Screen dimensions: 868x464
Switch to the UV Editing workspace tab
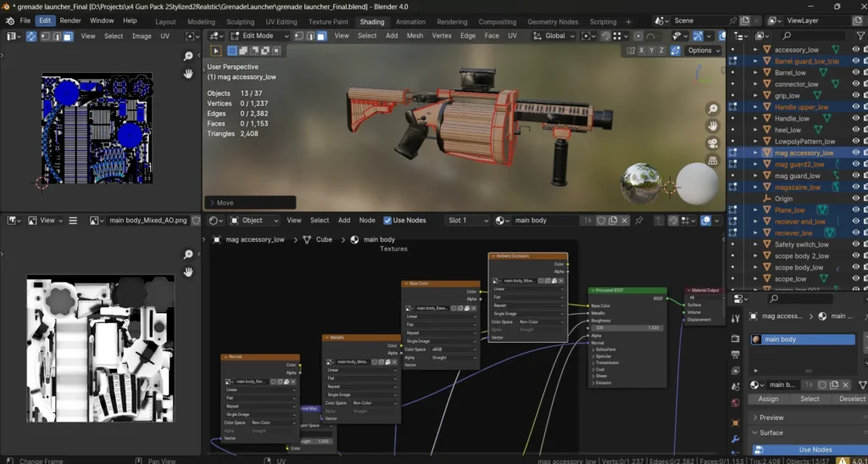(281, 22)
